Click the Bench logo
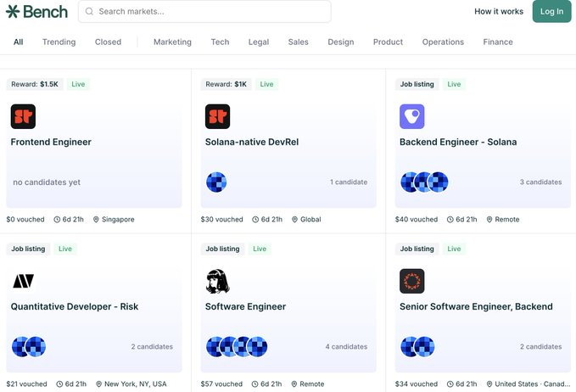This screenshot has width=576, height=392. click(x=36, y=12)
